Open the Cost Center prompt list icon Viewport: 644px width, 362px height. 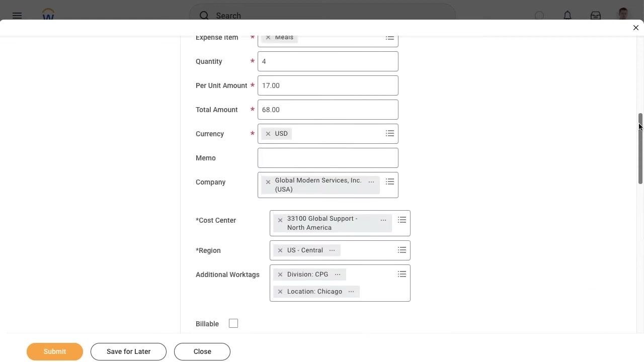[402, 220]
